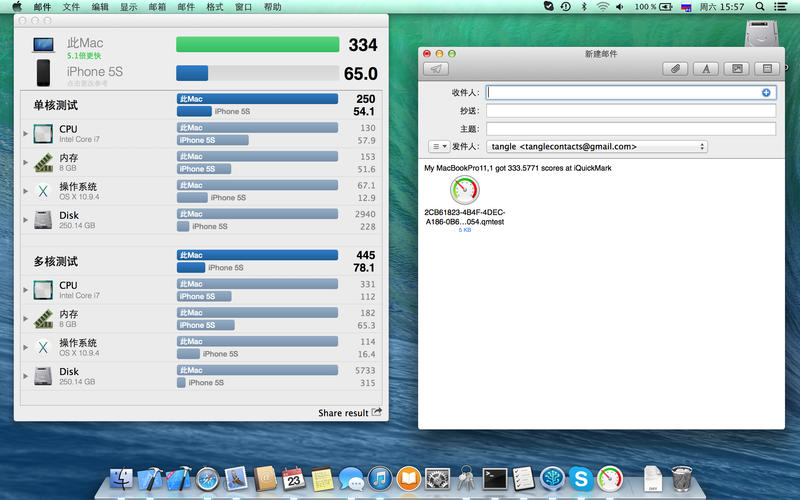Click into the 主题 subject field
Screen dimensions: 800x500
pyautogui.click(x=631, y=129)
